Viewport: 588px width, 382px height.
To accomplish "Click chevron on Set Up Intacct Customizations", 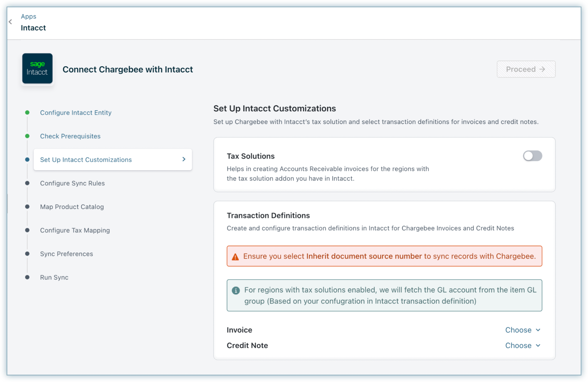I will click(x=184, y=159).
